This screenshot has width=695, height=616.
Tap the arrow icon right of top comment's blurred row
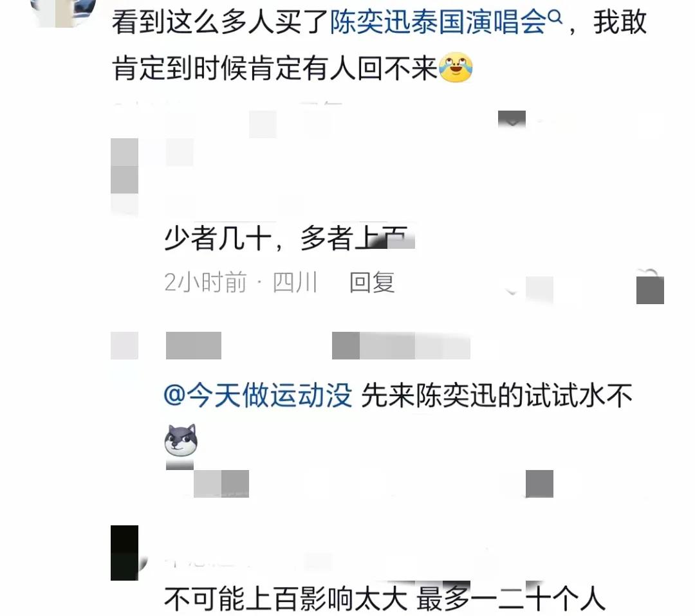tap(512, 119)
